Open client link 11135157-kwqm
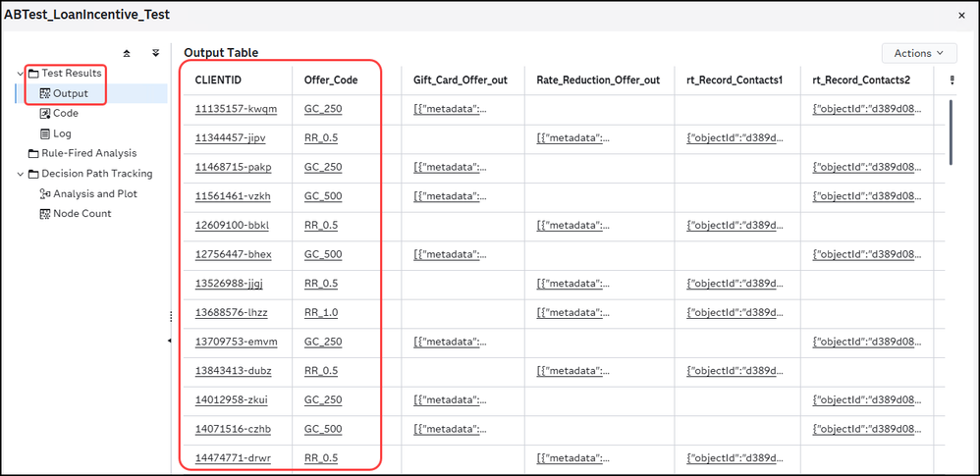Image resolution: width=980 pixels, height=476 pixels. pyautogui.click(x=236, y=109)
